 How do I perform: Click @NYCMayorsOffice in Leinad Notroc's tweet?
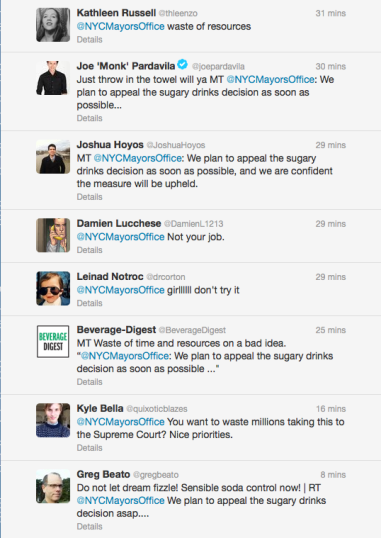[120, 290]
